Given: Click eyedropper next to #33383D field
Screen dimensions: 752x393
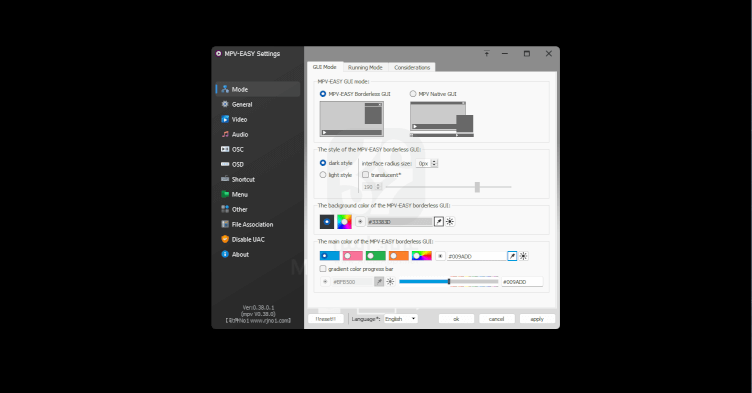Looking at the screenshot, I should tap(439, 221).
